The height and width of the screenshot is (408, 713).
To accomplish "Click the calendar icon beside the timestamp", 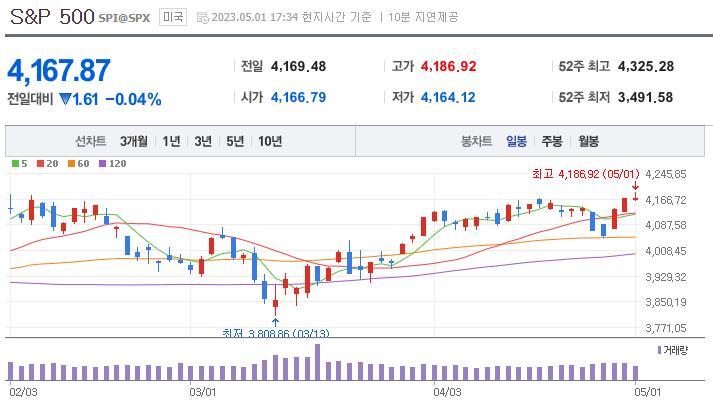I will click(202, 18).
